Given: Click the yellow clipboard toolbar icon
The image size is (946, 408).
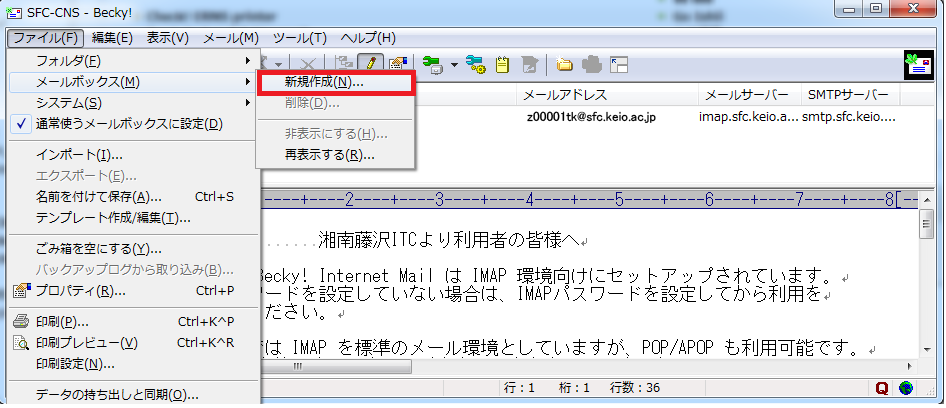Looking at the screenshot, I should tap(503, 64).
